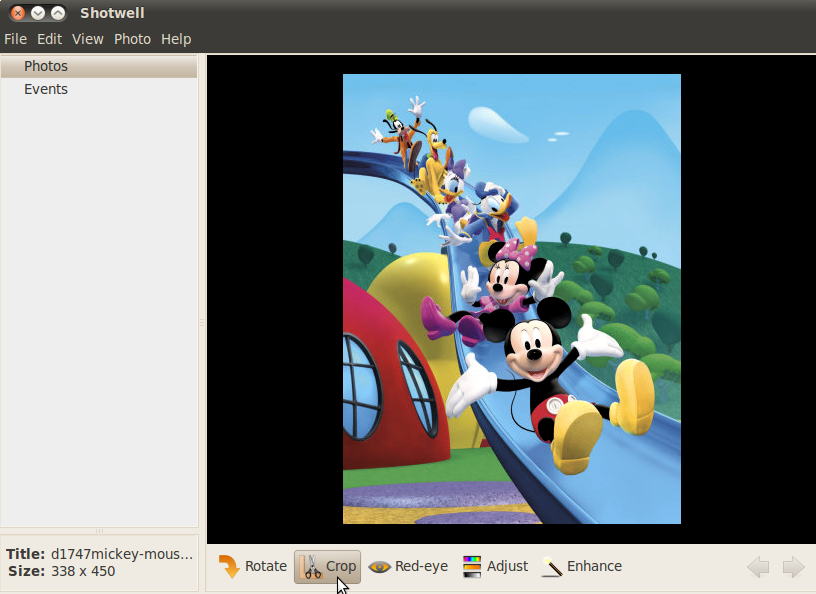Click the Rotate arrow icon
Screen dimensions: 816x594
pyautogui.click(x=229, y=566)
